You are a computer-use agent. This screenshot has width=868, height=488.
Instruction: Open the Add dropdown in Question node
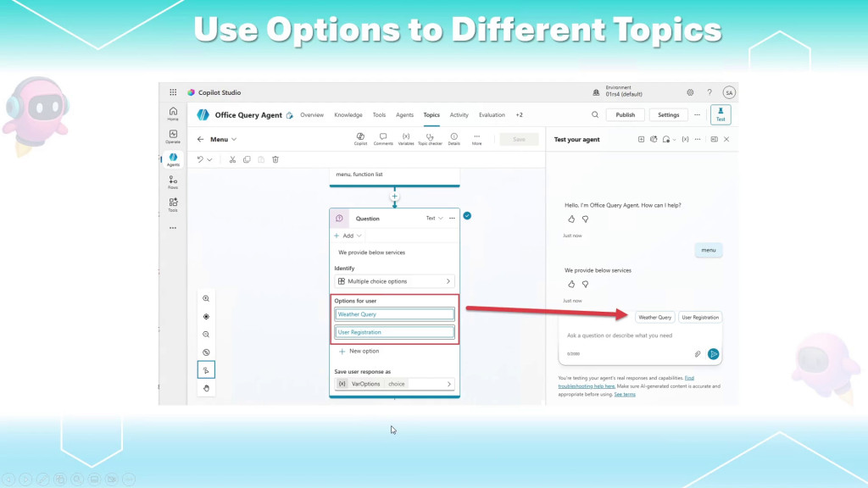[348, 236]
